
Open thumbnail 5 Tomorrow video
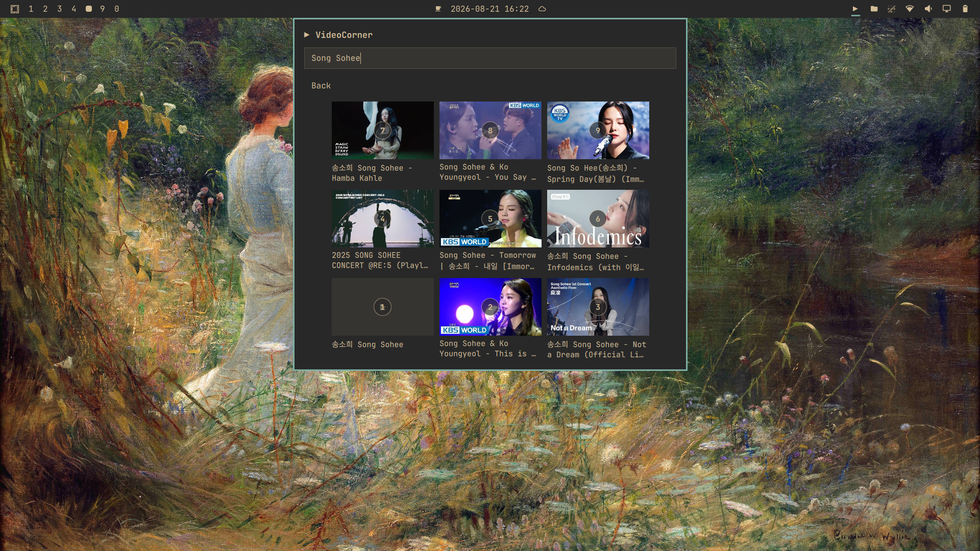(491, 219)
